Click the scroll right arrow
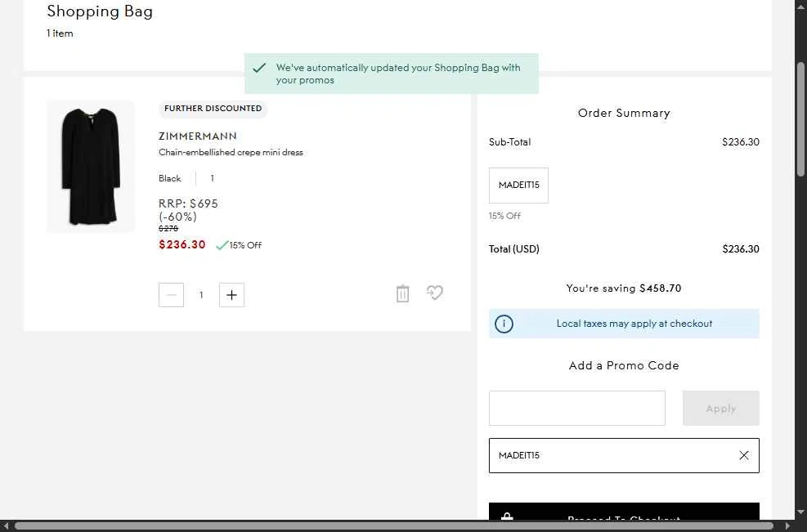This screenshot has width=807, height=532. tap(787, 525)
